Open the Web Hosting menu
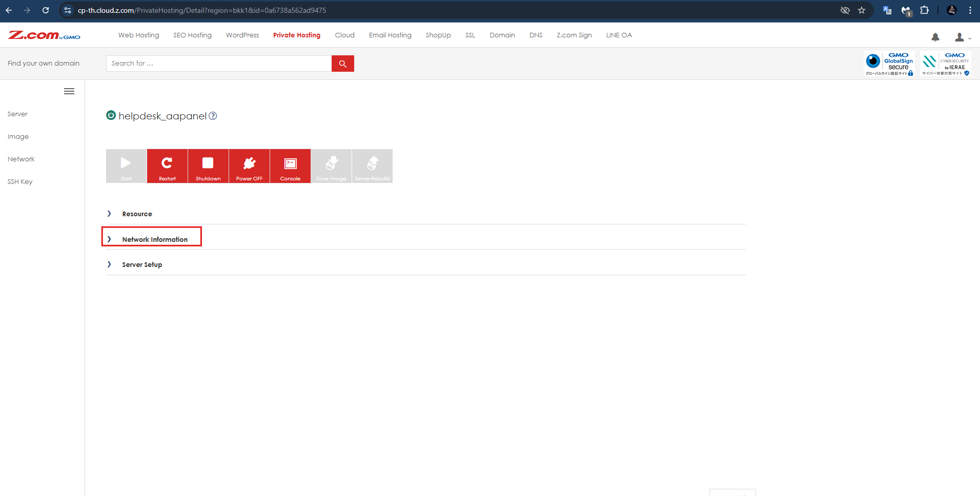 [139, 35]
